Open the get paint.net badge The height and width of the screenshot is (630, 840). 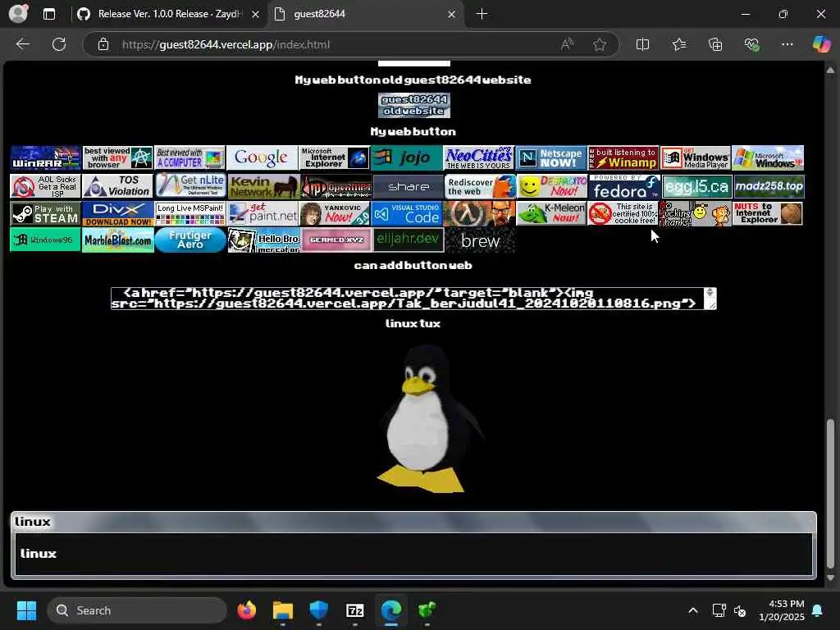point(262,213)
